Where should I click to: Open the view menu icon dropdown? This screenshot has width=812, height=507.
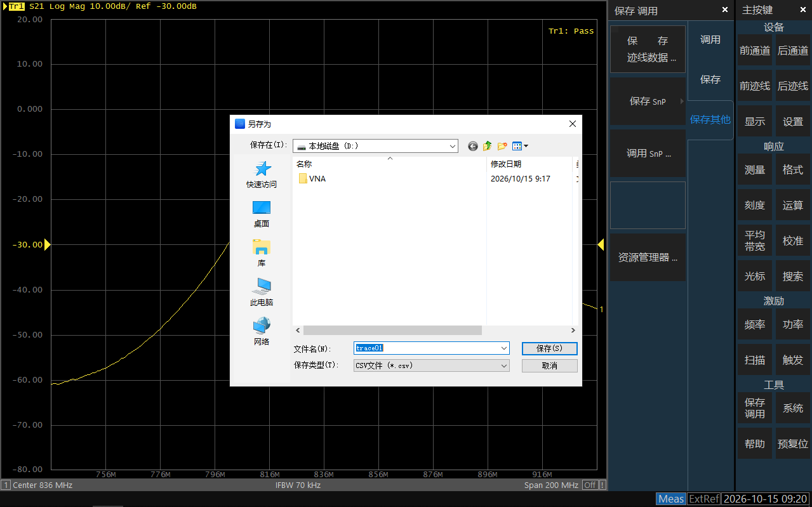point(520,146)
